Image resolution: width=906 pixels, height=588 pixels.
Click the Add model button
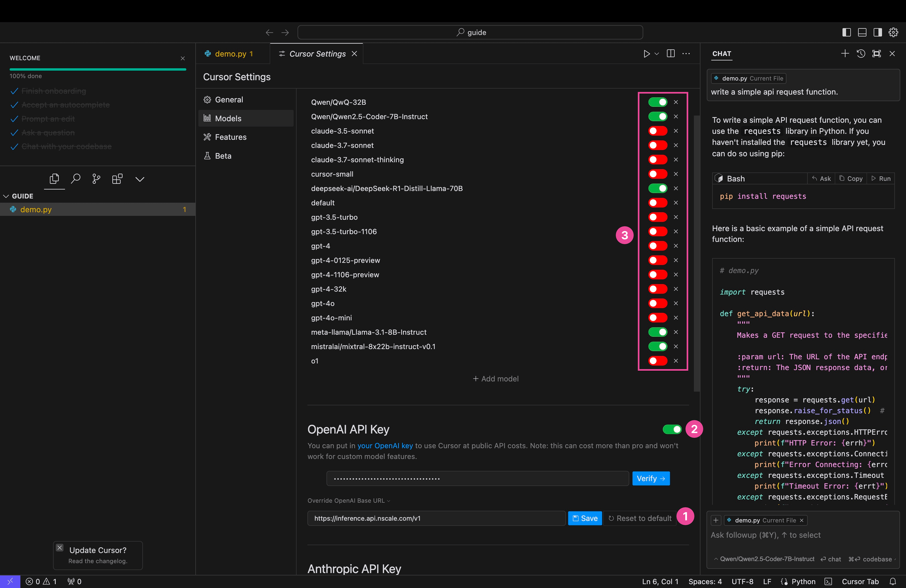[x=496, y=379]
